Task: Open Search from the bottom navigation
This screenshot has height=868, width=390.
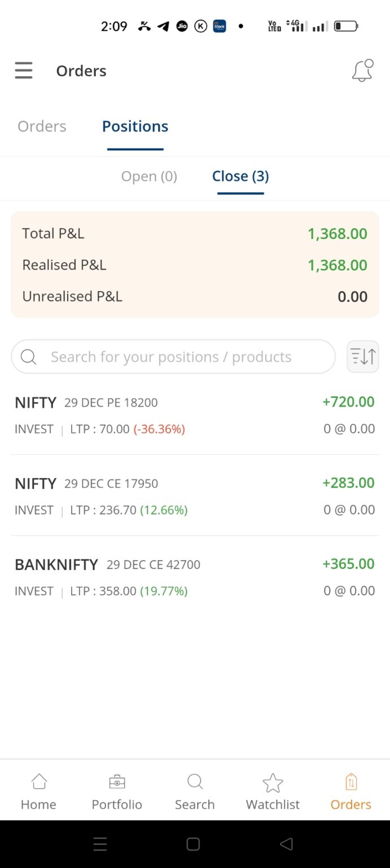Action: pyautogui.click(x=195, y=790)
